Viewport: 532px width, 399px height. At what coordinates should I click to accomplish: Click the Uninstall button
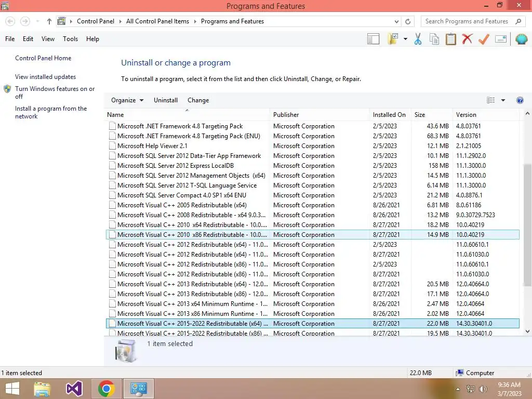tap(166, 100)
